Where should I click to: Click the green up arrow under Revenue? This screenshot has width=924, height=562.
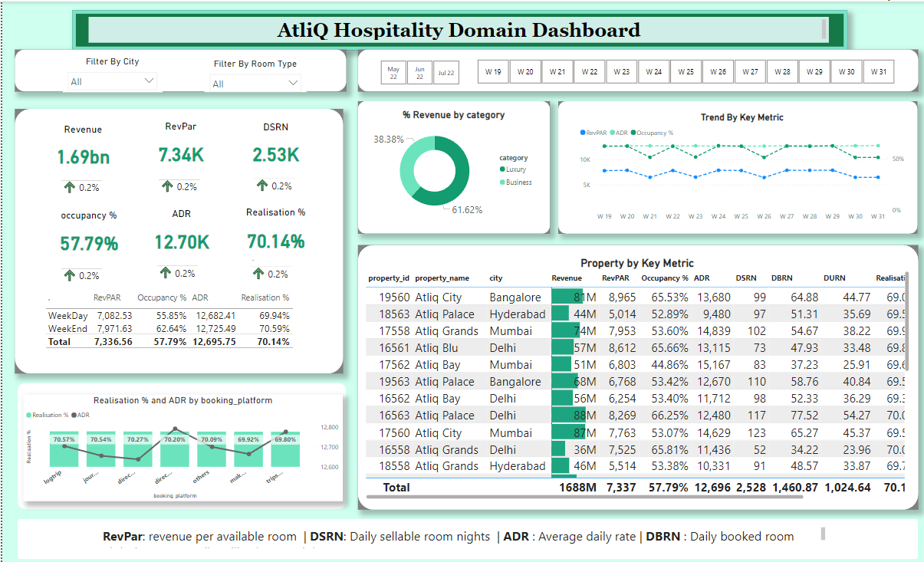point(70,187)
